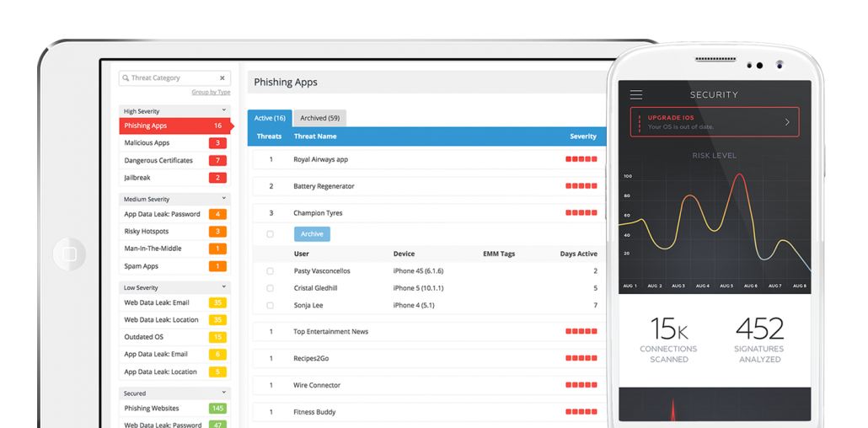This screenshot has height=428, width=868.
Task: Open App Data Leak: Location category
Action: 174,372
